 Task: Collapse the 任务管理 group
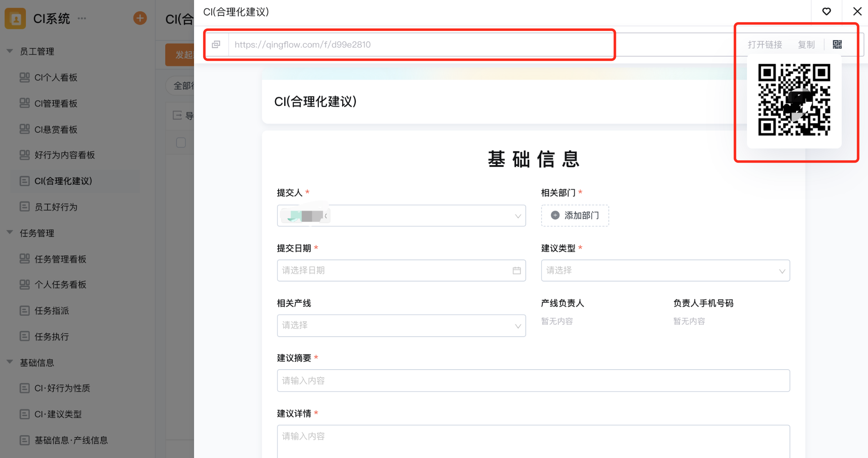click(x=10, y=233)
